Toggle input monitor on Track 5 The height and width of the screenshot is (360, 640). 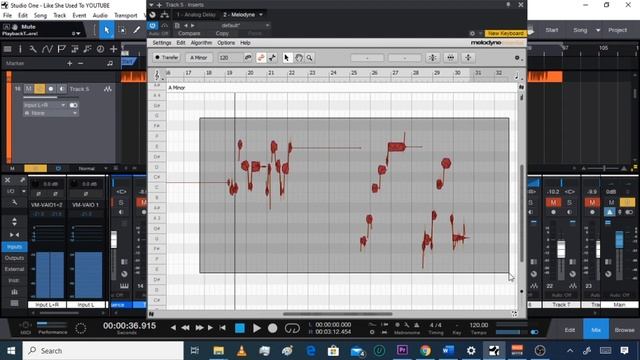point(62,89)
